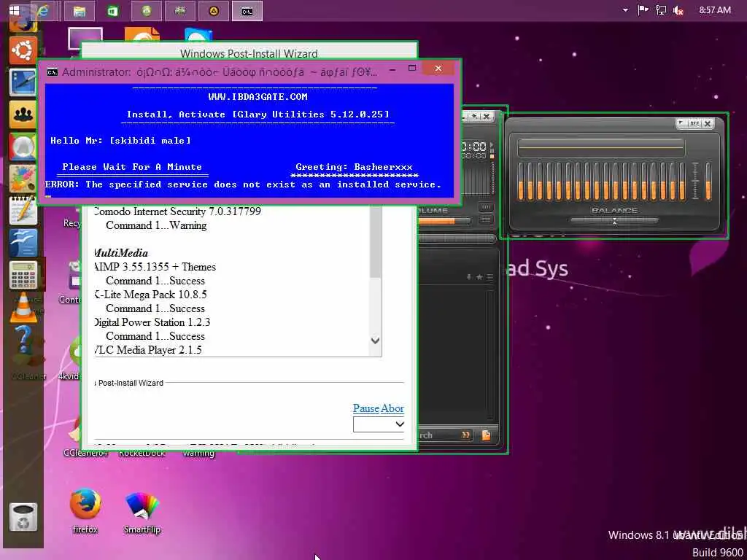Click the clock showing 8:57 AM
Screen dimensions: 747x560
point(715,10)
